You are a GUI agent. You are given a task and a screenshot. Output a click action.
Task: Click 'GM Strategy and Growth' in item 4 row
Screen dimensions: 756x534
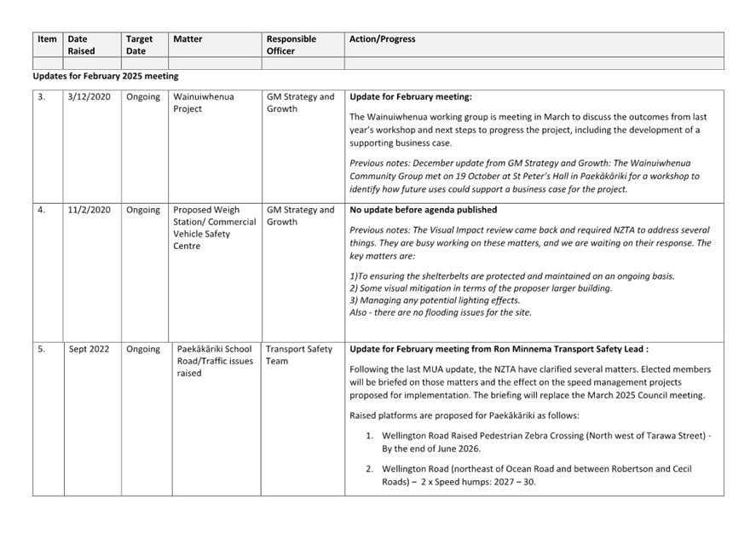tap(300, 216)
